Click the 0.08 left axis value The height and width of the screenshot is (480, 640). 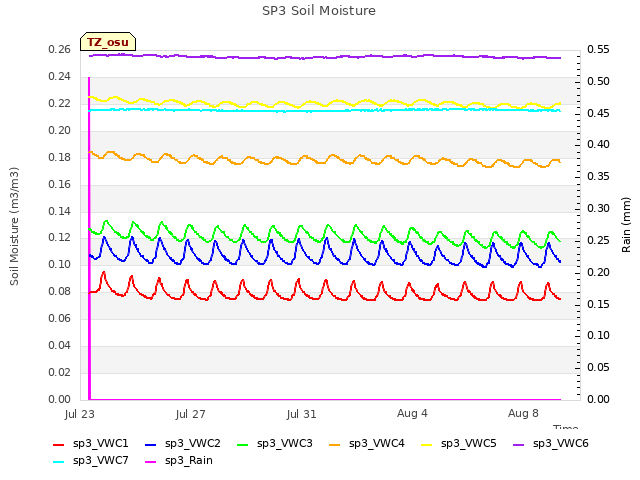(x=60, y=291)
